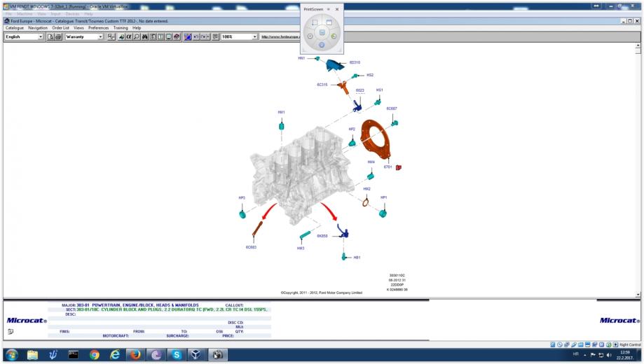Select callout HB1 at diagram bottom
Image resolution: width=644 pixels, height=364 pixels.
pos(357,258)
